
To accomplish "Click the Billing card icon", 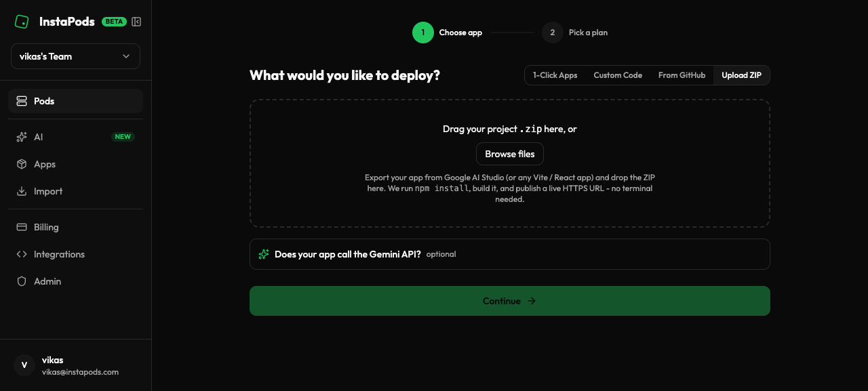I will click(x=21, y=227).
